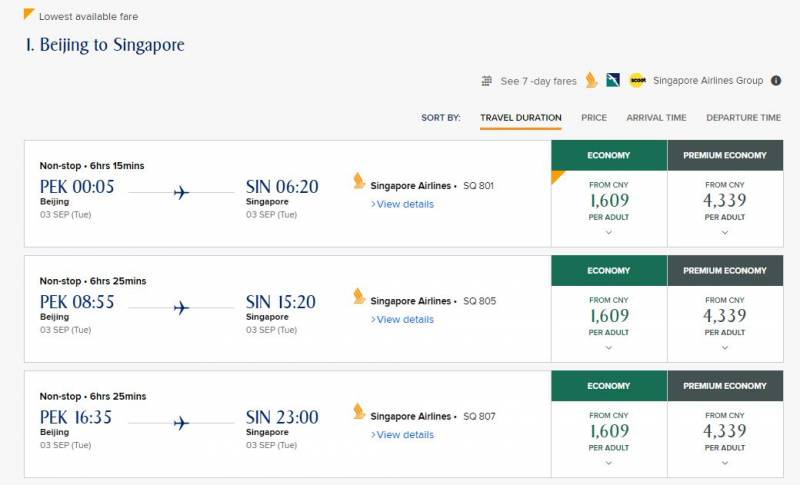Click the SilkAir logo icon

pos(613,81)
